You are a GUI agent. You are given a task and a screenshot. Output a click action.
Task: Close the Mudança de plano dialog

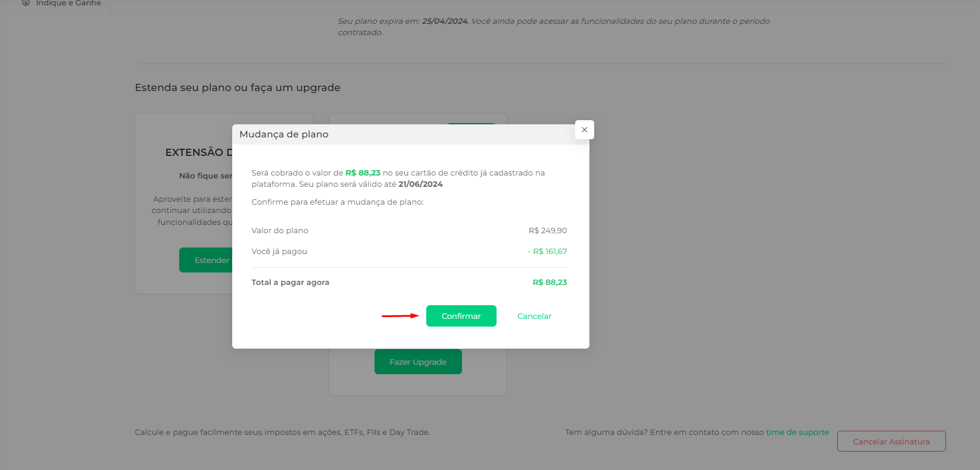[585, 130]
